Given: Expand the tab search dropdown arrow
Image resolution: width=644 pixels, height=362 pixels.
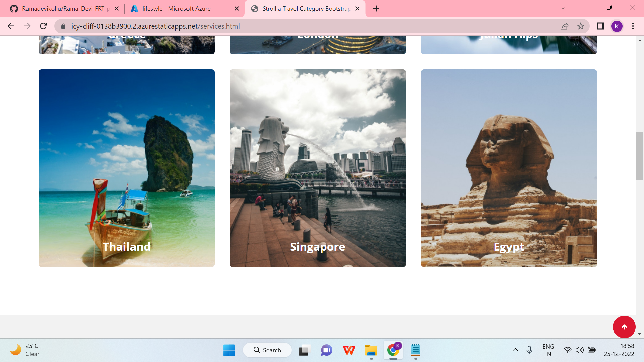Looking at the screenshot, I should click(x=563, y=7).
